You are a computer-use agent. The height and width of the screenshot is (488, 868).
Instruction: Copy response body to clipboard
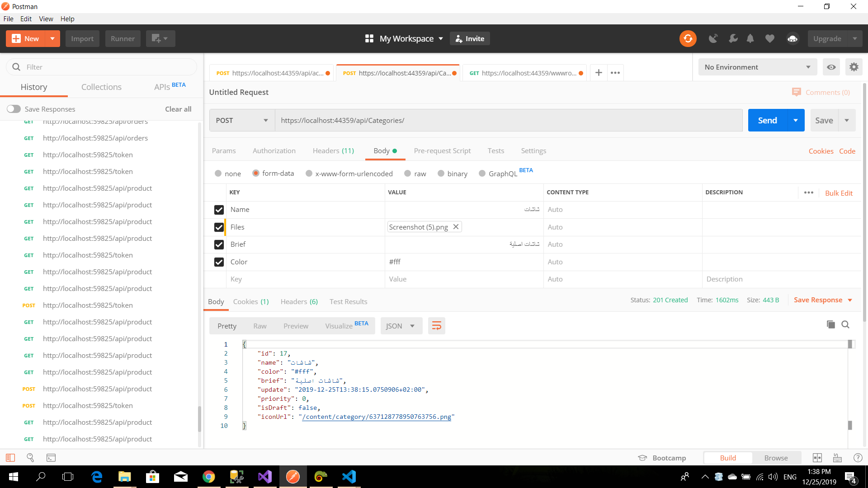830,324
